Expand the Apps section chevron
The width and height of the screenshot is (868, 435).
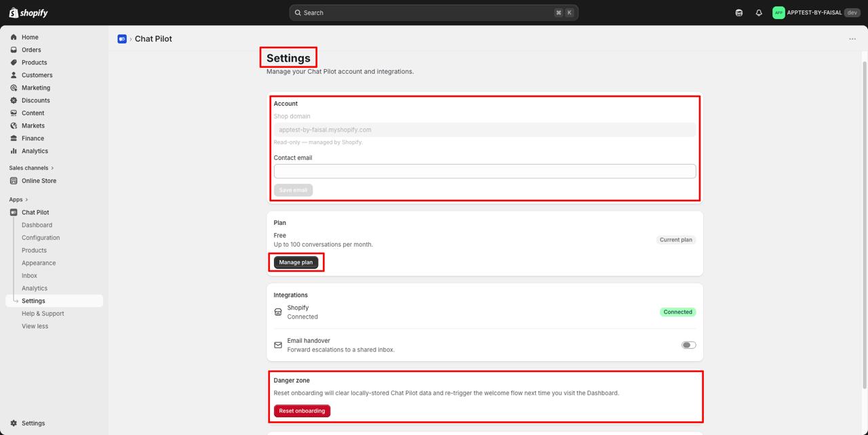pos(26,200)
